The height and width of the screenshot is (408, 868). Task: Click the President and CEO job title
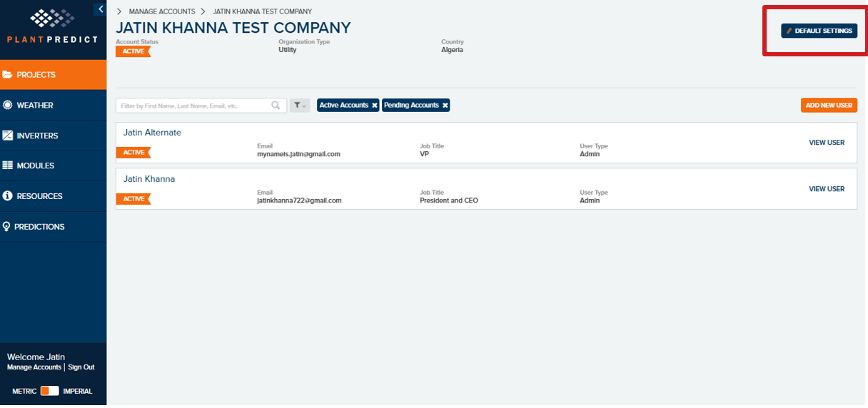[x=449, y=200]
